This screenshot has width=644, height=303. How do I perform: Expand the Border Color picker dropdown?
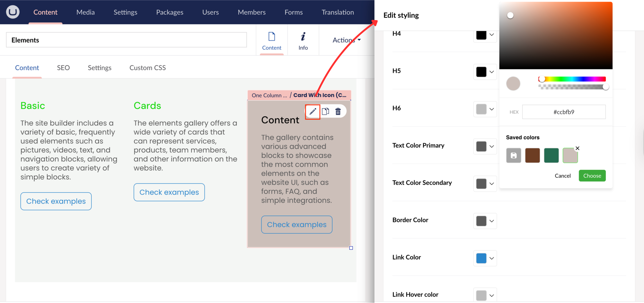[491, 221]
